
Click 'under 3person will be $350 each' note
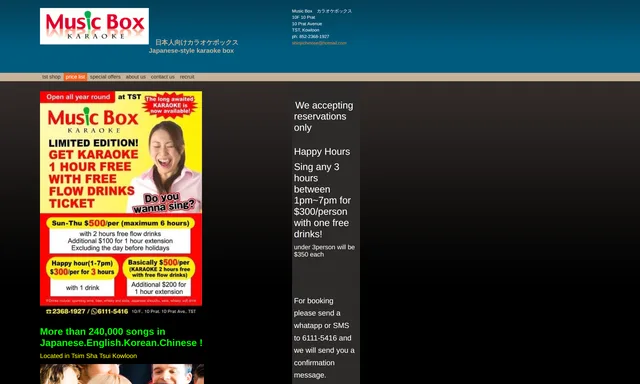(x=324, y=251)
